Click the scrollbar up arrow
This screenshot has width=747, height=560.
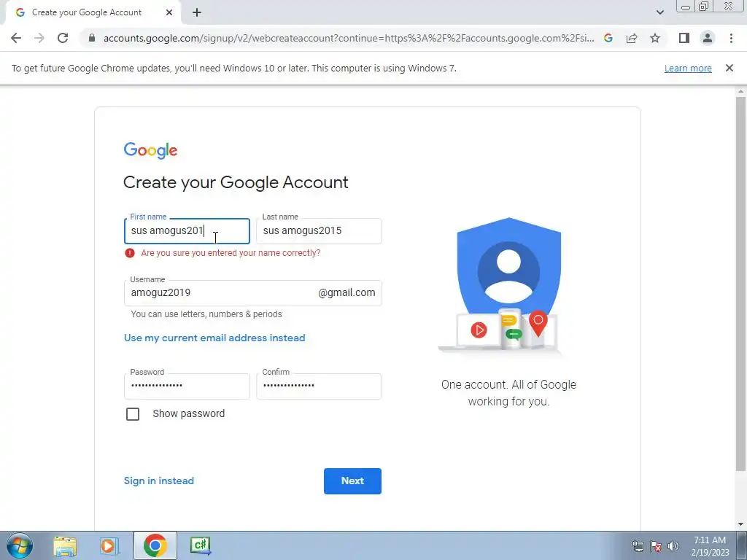tap(740, 91)
